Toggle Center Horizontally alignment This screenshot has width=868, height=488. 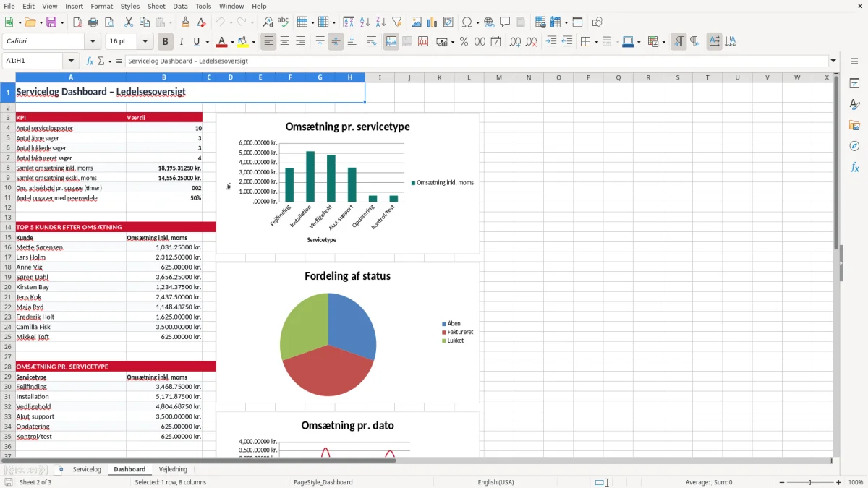click(284, 42)
